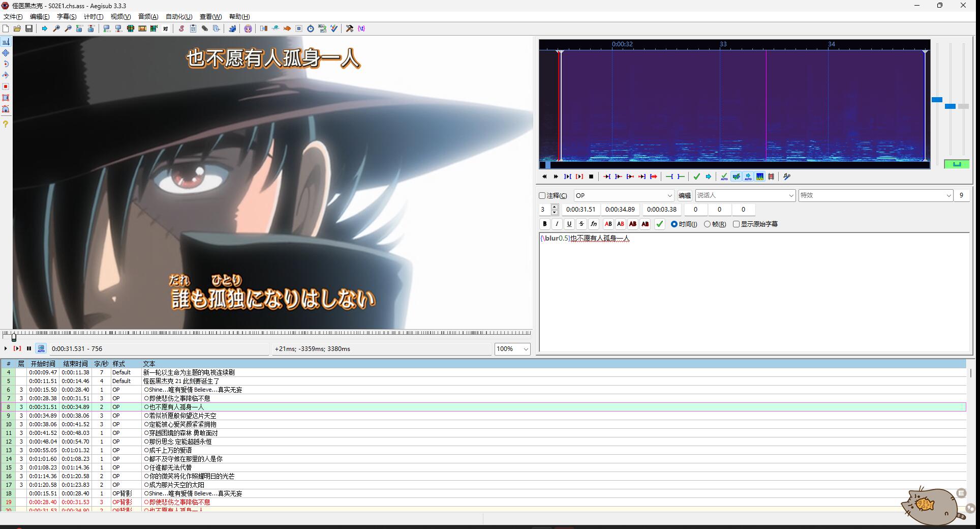This screenshot has width=980, height=529.
Task: Select the rotate on Z axis tool
Action: (6, 64)
